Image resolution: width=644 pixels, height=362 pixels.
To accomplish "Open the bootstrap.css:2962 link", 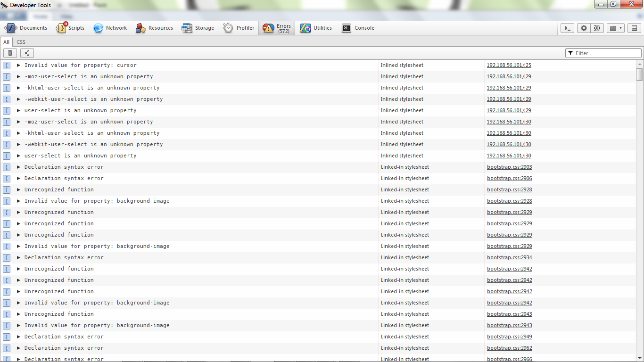I will point(510,348).
